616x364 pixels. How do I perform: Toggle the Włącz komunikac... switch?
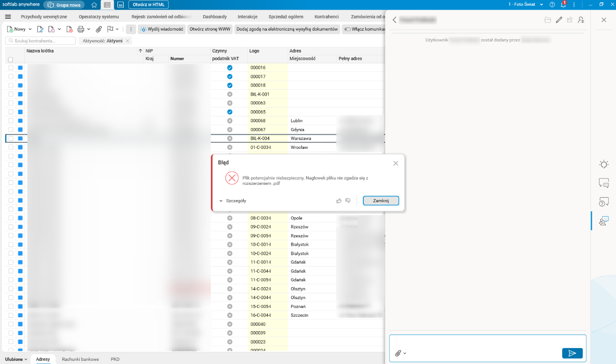coord(347,29)
